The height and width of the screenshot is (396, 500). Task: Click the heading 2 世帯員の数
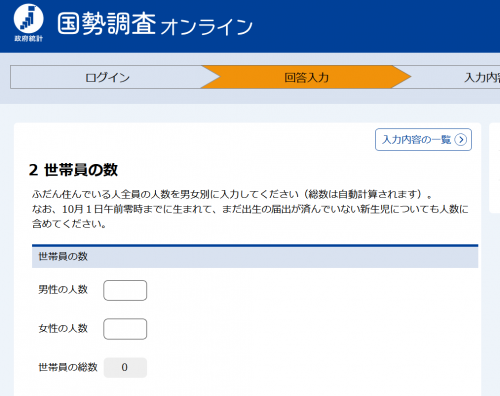[x=73, y=170]
